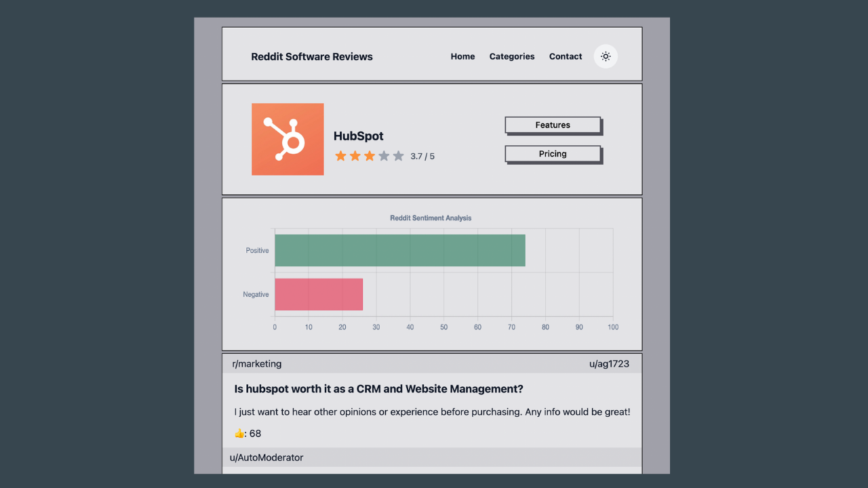Click the third orange rating star
This screenshot has width=868, height=488.
coord(370,156)
